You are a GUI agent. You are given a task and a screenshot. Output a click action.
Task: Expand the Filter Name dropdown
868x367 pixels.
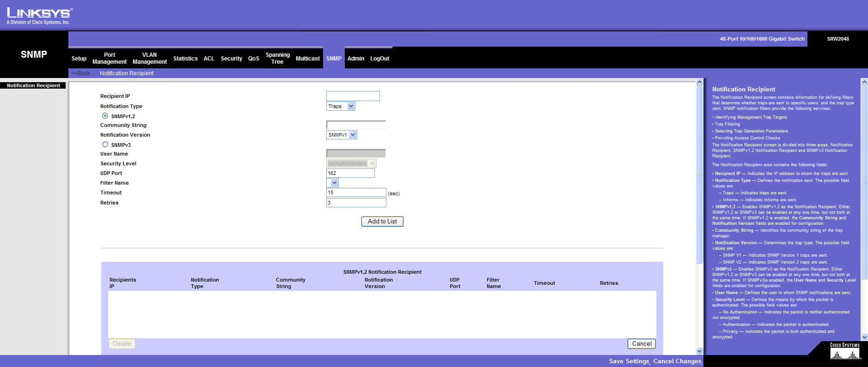334,183
